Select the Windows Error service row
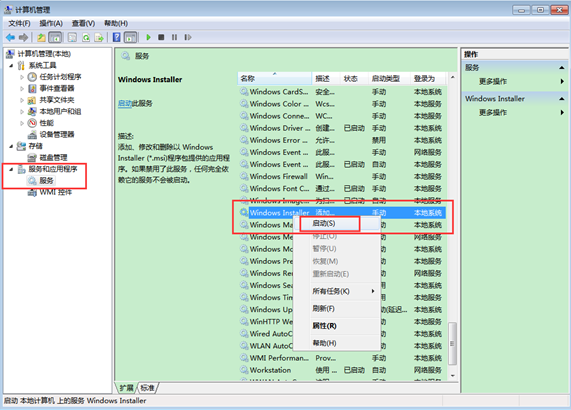This screenshot has height=410, width=571. (x=342, y=140)
